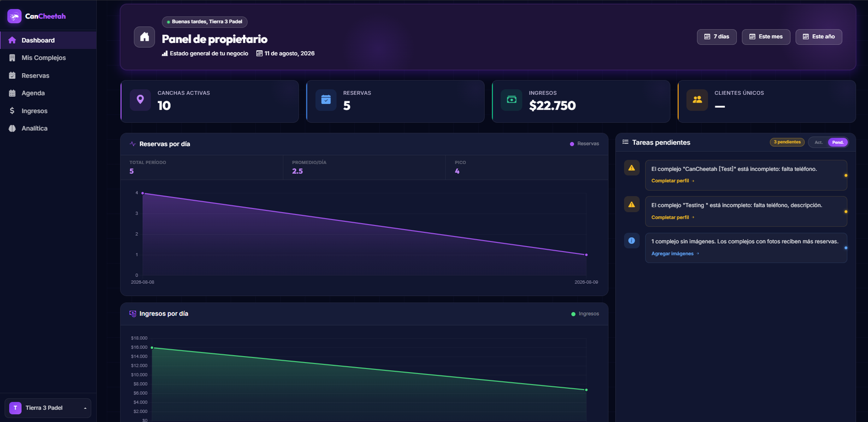Click the 3 pendientes badge
Viewport: 868px width, 422px height.
pyautogui.click(x=787, y=142)
